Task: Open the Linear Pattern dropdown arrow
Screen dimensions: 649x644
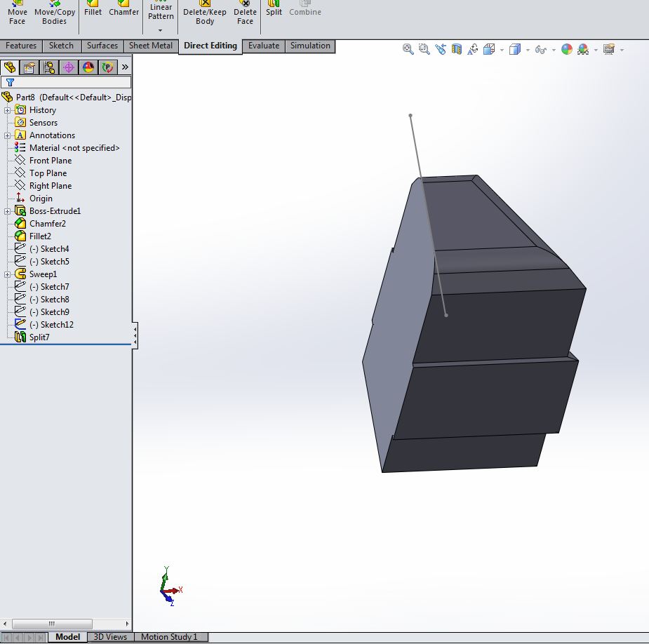Action: (160, 30)
